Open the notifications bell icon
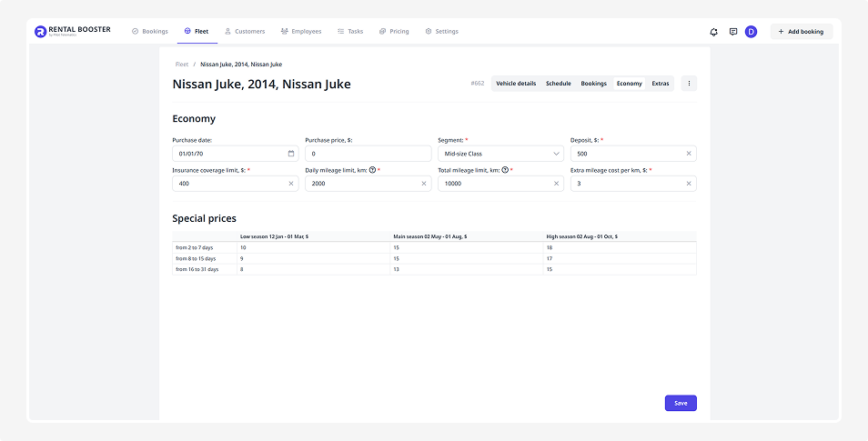Image resolution: width=868 pixels, height=441 pixels. coord(714,32)
